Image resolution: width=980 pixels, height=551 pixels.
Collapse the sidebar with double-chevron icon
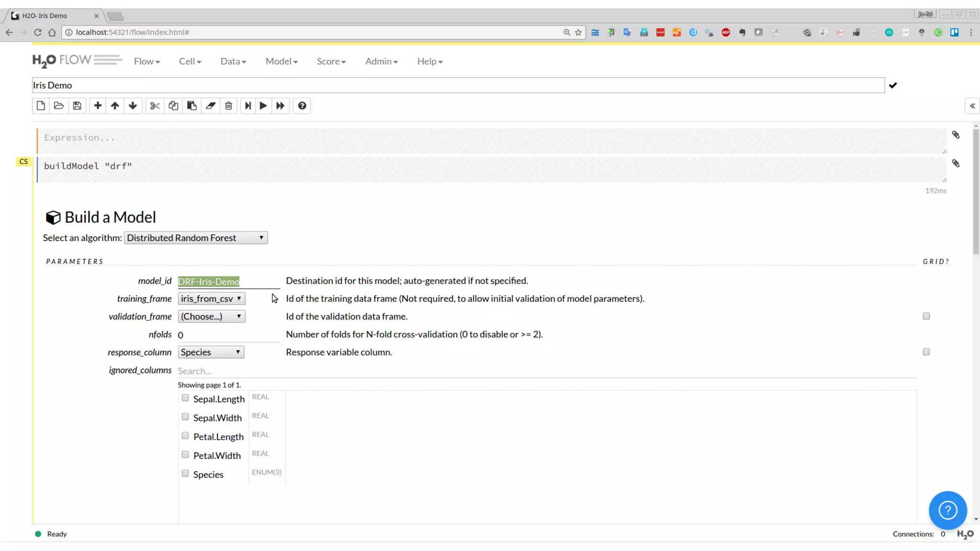pyautogui.click(x=972, y=106)
